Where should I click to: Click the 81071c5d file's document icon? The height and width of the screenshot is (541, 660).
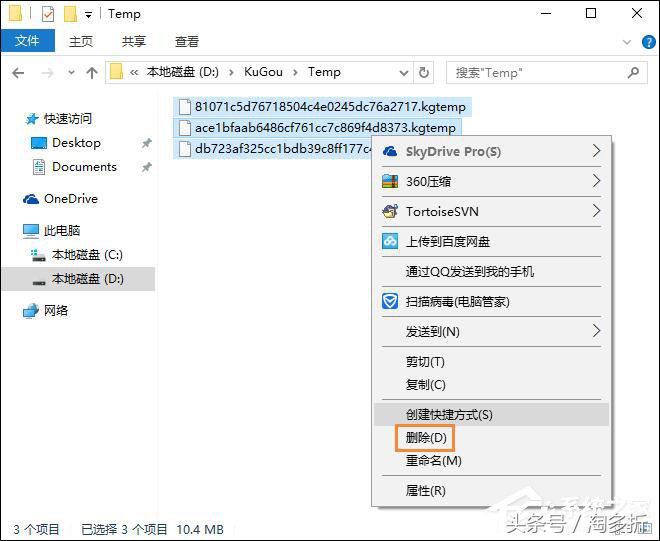click(184, 107)
